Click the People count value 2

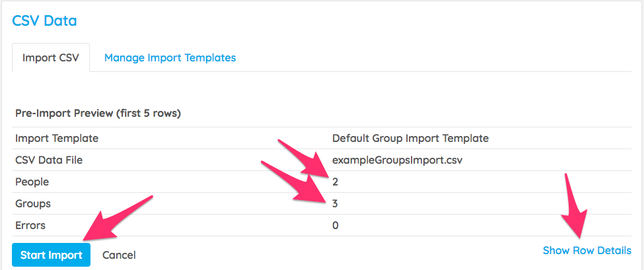(x=335, y=182)
